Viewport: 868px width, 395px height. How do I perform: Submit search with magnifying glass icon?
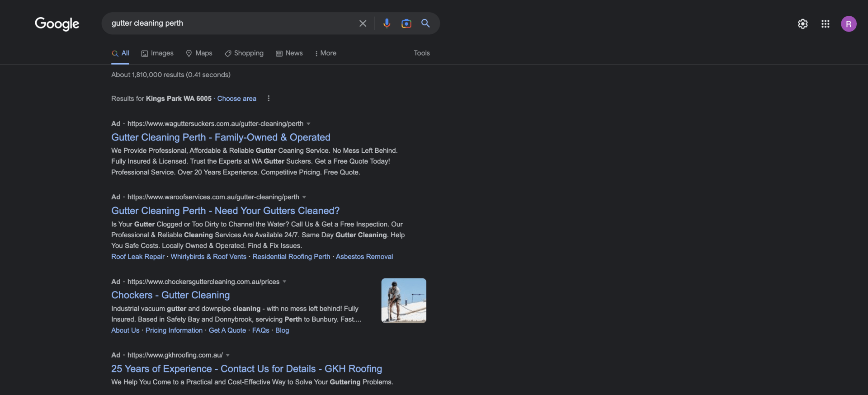pyautogui.click(x=425, y=23)
